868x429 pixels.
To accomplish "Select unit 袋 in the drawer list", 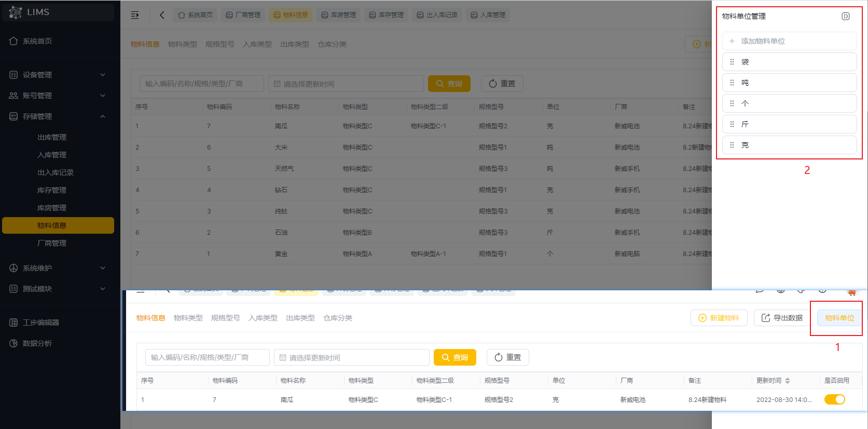I will 789,62.
